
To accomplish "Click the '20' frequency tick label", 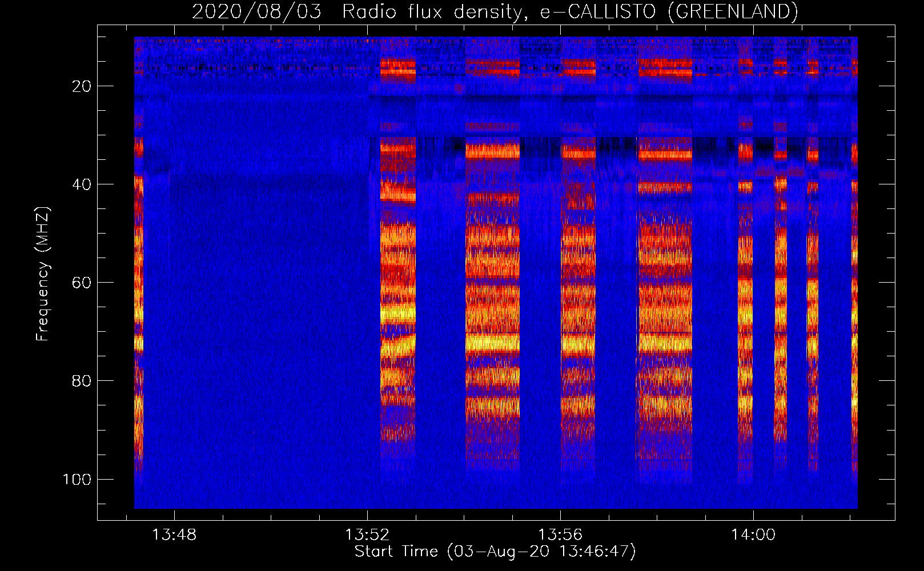I will 82,86.
